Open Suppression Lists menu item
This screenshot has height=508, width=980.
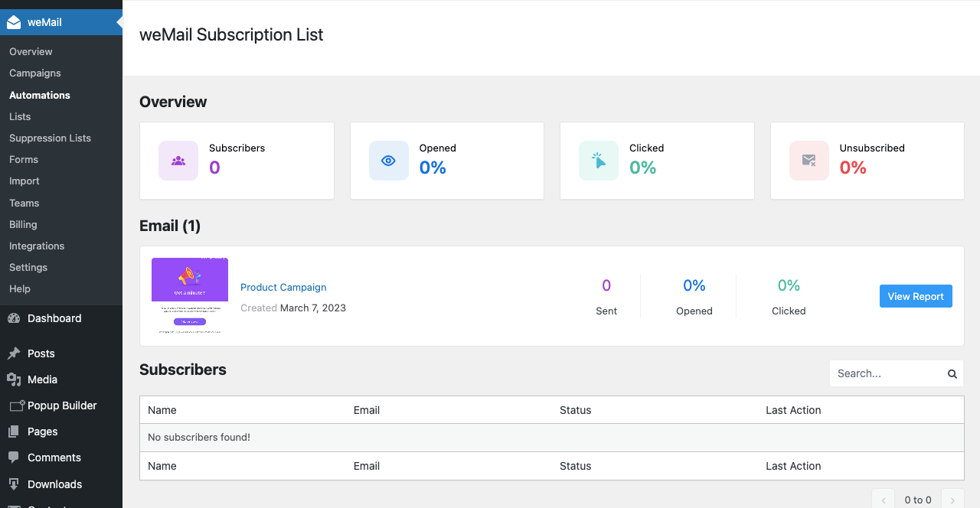click(x=50, y=138)
